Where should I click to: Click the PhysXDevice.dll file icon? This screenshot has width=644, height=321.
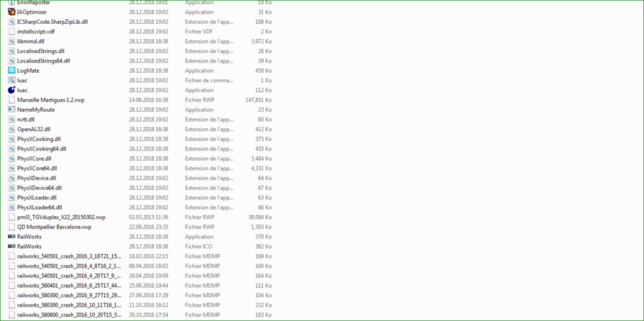coord(12,178)
